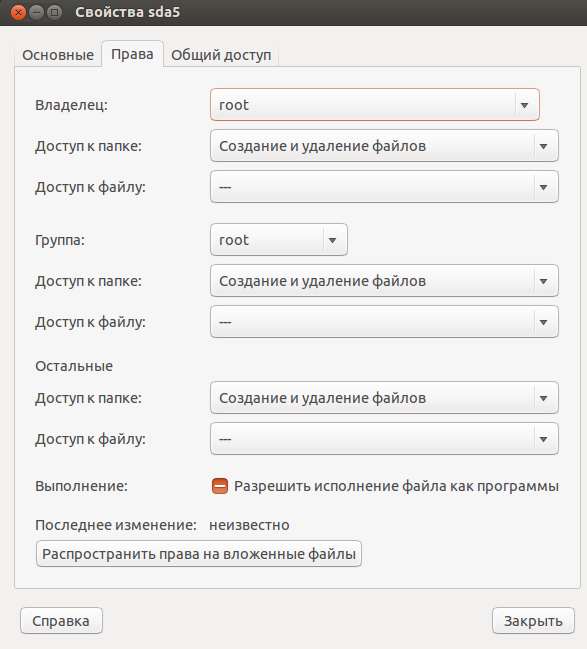Minimize the Свойства sda5 window
Screen dimensions: 587x649
36,12
